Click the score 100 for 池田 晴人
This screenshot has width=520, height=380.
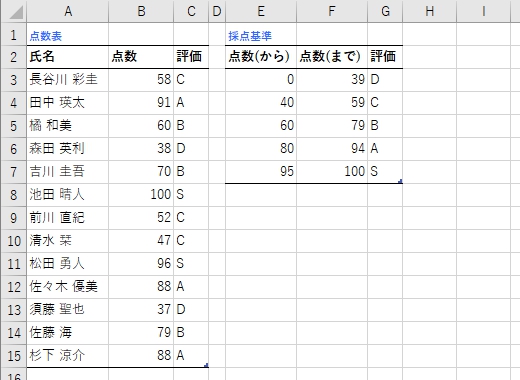coord(141,195)
